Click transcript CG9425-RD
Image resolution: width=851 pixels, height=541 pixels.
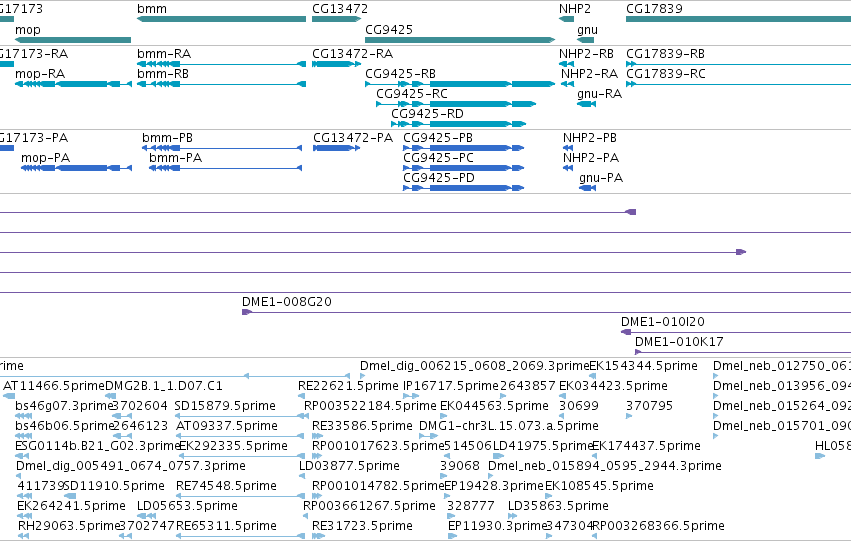[x=459, y=124]
